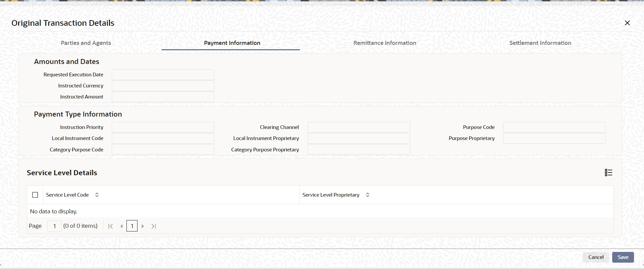
Task: Close the Original Transaction Details dialog
Action: pyautogui.click(x=627, y=23)
